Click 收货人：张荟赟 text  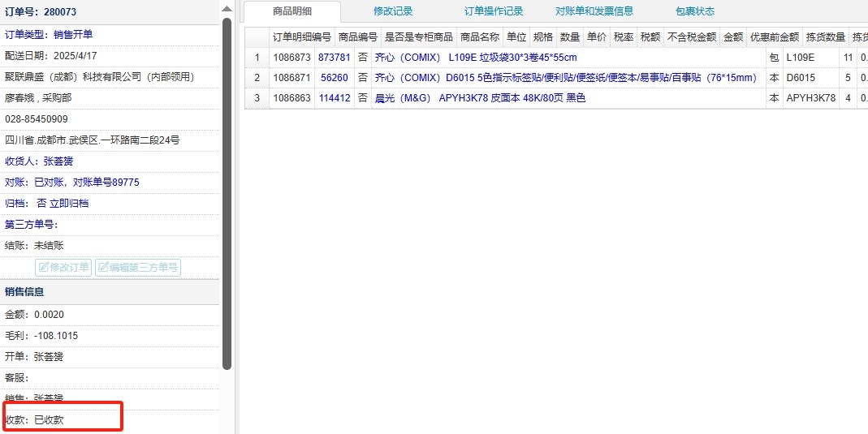[39, 161]
